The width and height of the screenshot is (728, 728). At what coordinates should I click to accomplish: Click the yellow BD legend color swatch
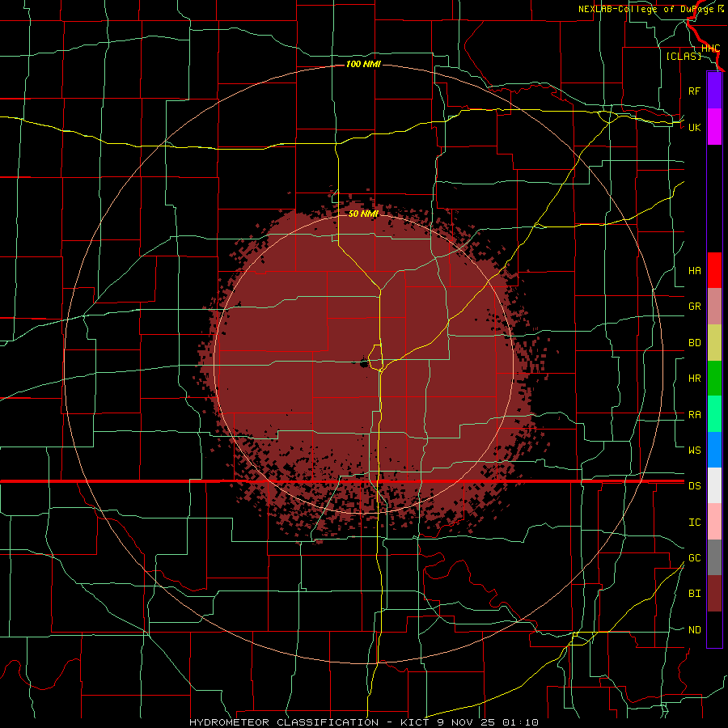[714, 342]
